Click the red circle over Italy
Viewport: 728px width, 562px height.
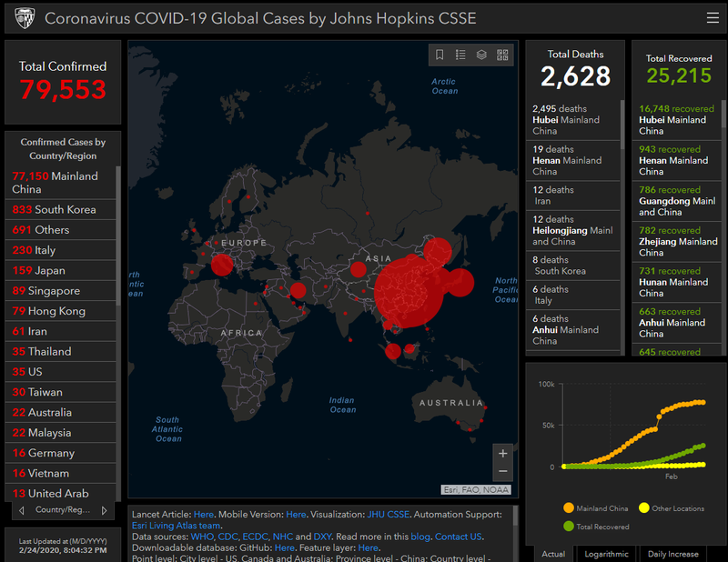click(x=222, y=265)
